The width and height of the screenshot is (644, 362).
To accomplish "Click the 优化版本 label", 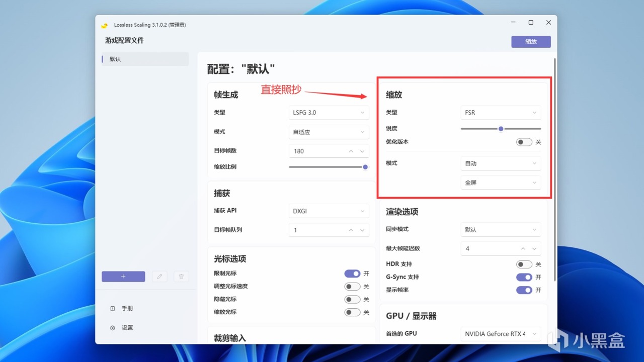I will pos(397,142).
